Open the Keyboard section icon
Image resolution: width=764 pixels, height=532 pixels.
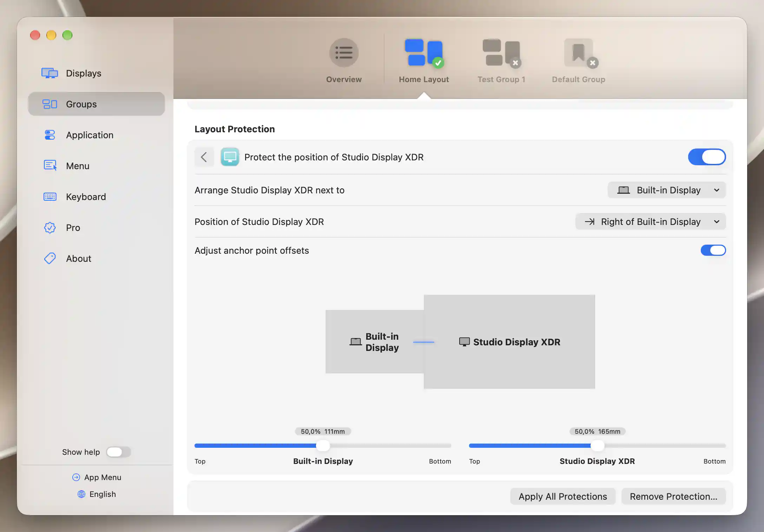50,197
